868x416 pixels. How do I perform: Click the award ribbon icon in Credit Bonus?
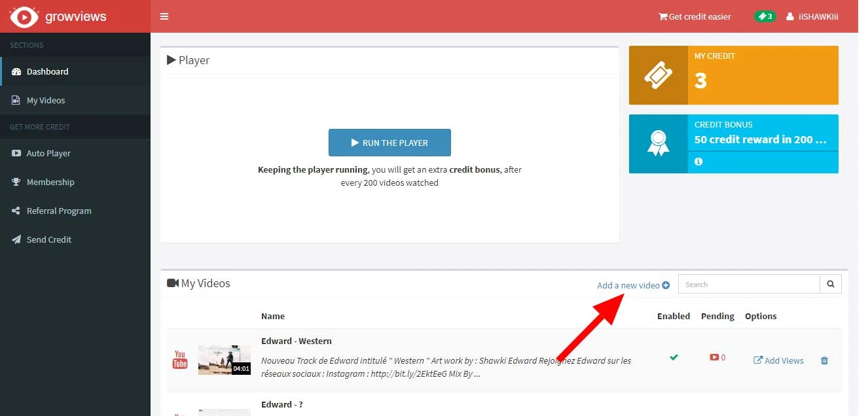coord(659,143)
